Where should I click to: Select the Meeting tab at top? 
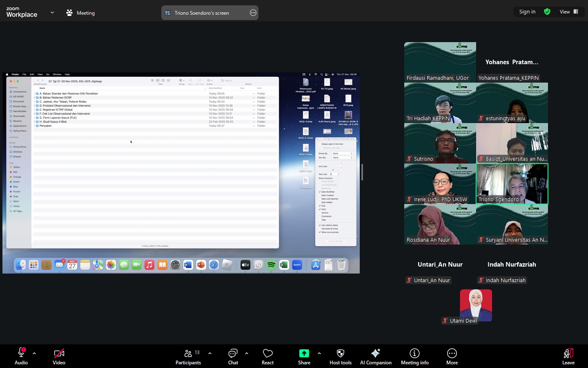click(x=80, y=13)
